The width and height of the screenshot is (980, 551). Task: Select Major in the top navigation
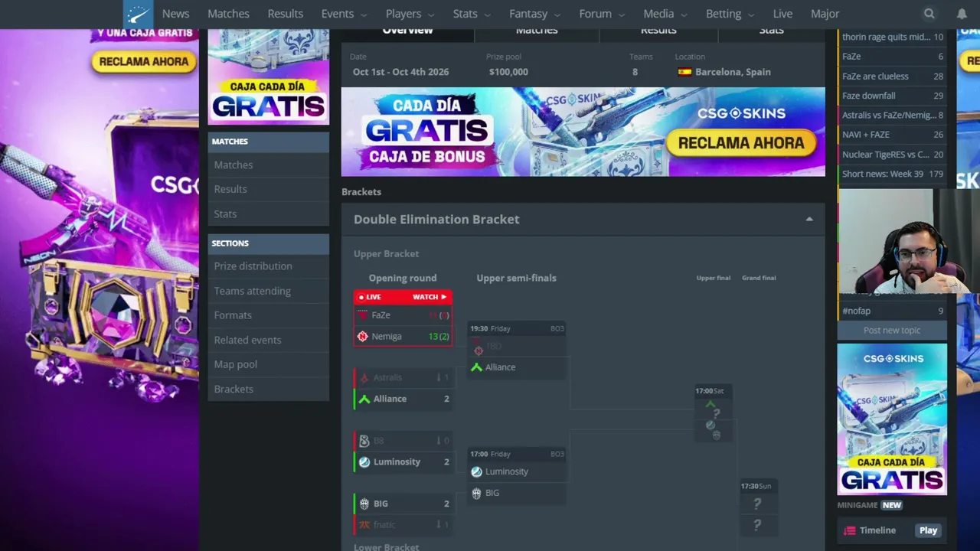pos(825,14)
